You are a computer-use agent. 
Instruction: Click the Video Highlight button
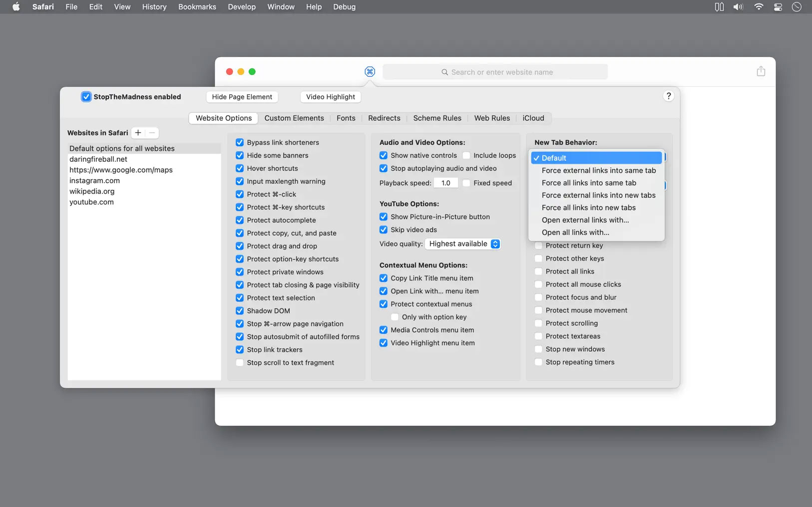pyautogui.click(x=330, y=96)
